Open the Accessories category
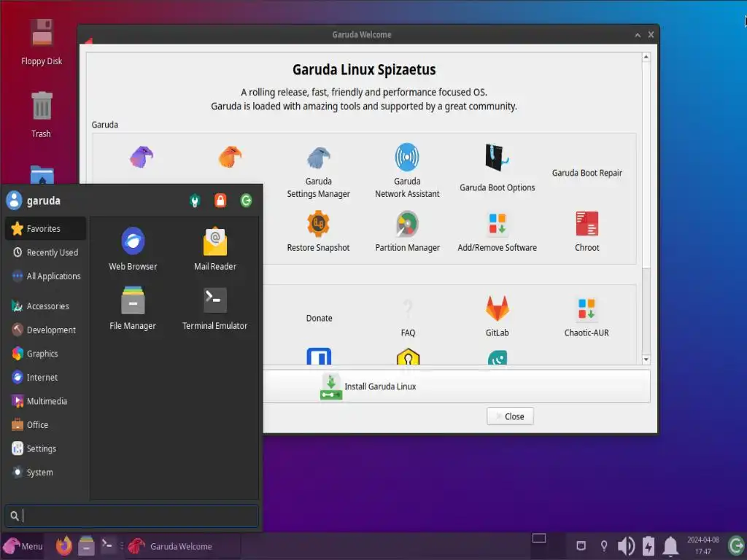The width and height of the screenshot is (747, 560). pyautogui.click(x=46, y=306)
